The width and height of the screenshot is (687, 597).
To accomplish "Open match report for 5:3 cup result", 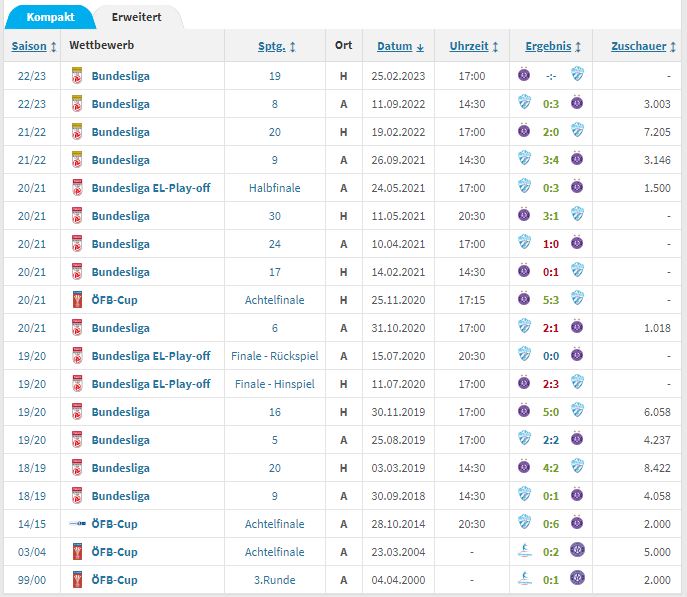I will pos(551,300).
